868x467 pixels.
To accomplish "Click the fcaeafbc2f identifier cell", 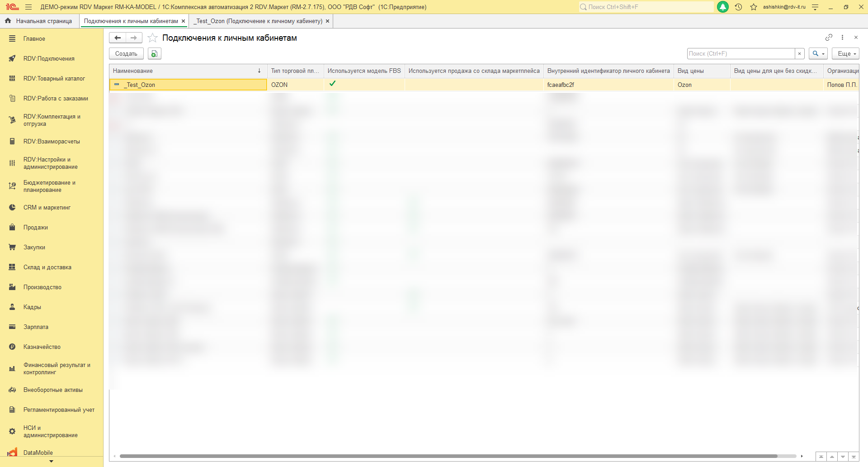I will point(609,85).
